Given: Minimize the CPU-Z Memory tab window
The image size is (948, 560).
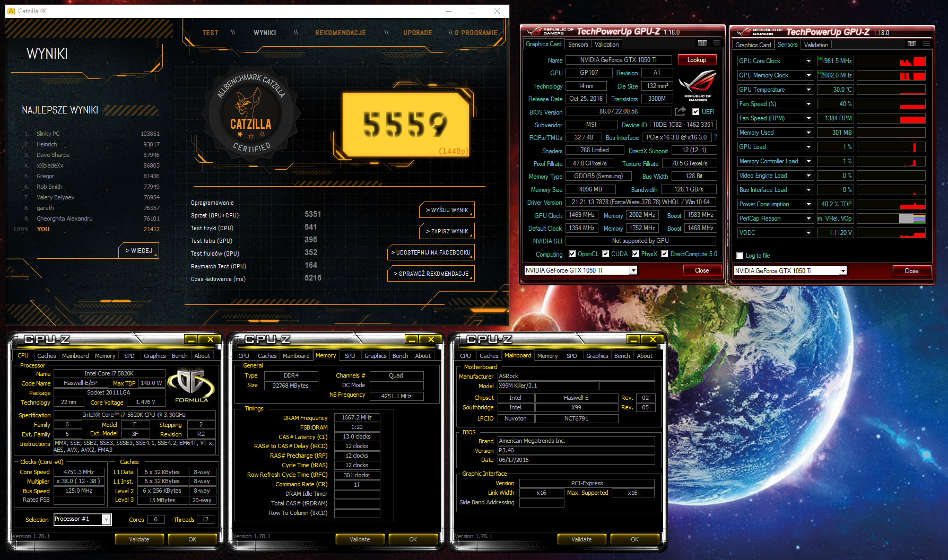Looking at the screenshot, I should (x=411, y=339).
